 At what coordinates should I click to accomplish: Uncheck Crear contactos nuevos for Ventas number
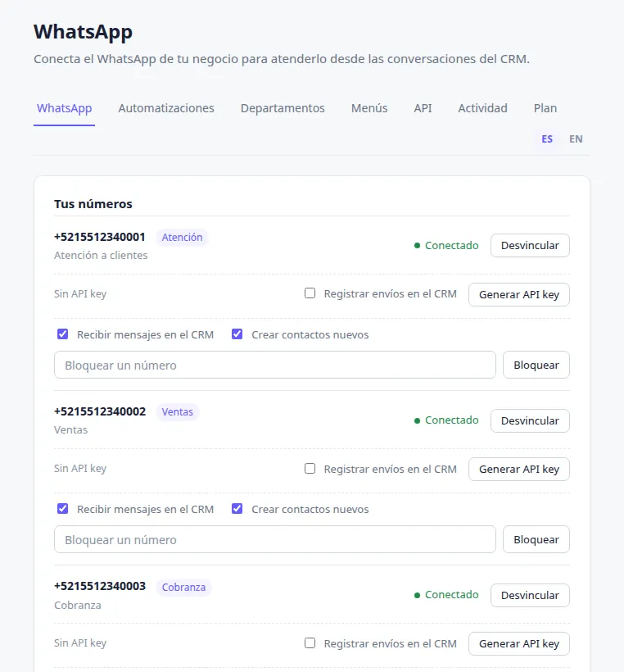(x=237, y=509)
